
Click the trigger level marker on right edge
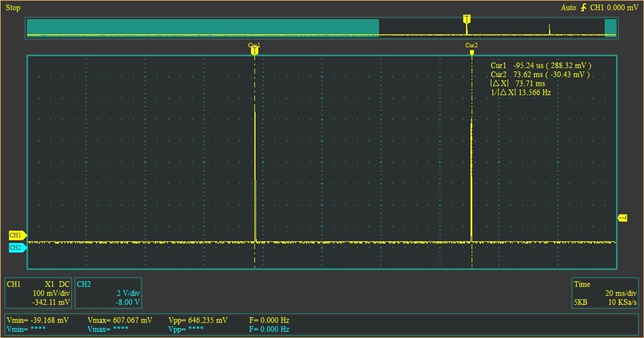[x=623, y=218]
